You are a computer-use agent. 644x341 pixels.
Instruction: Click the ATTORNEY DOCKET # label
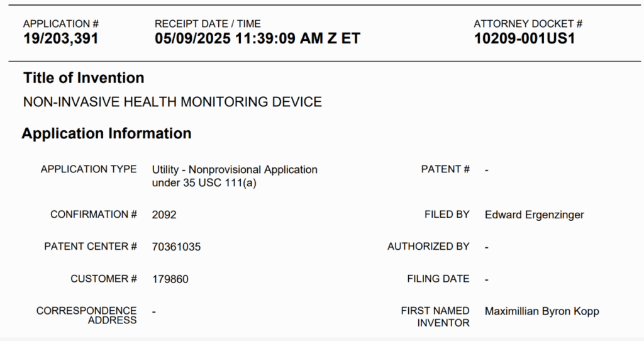[x=528, y=24]
